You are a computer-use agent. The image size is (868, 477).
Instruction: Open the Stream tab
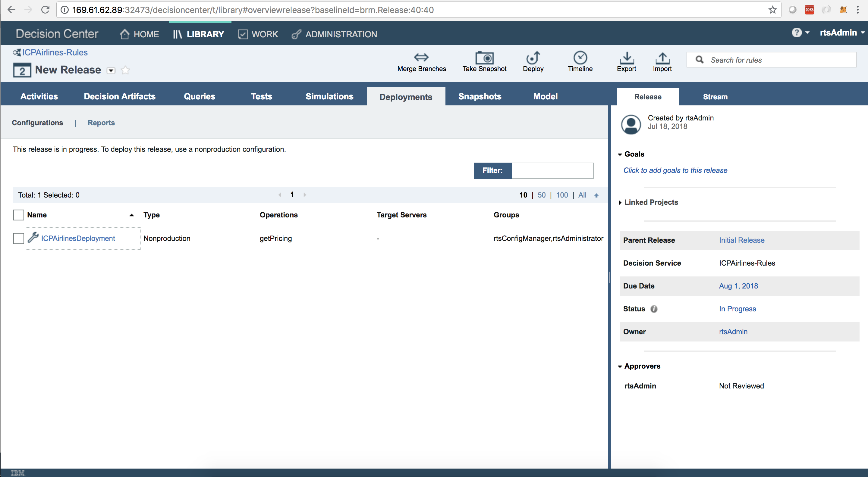[715, 97]
